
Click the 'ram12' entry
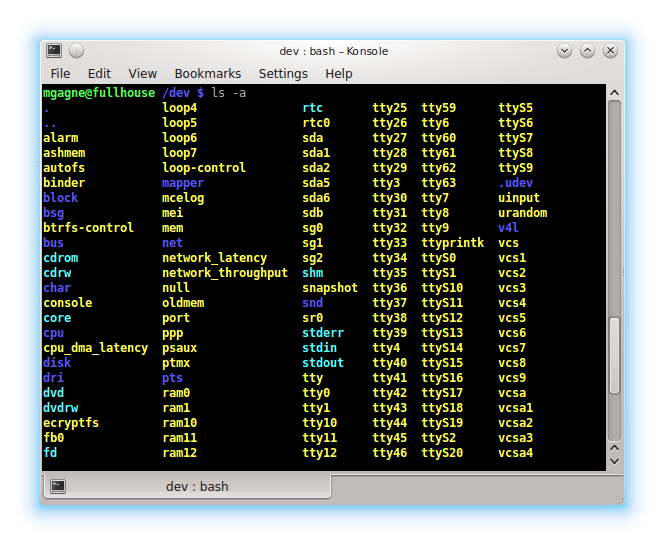pyautogui.click(x=179, y=453)
